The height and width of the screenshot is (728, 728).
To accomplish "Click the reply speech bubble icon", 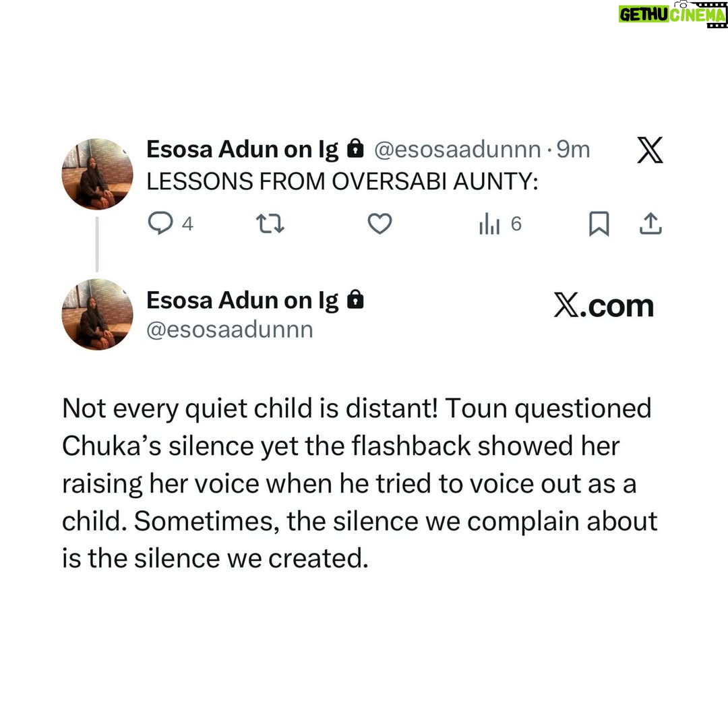I will pos(160,223).
